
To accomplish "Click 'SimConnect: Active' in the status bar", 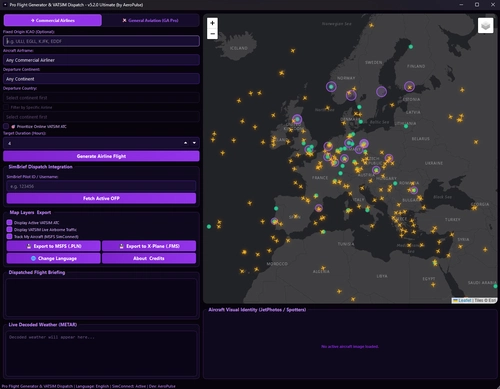I will click(x=129, y=386).
